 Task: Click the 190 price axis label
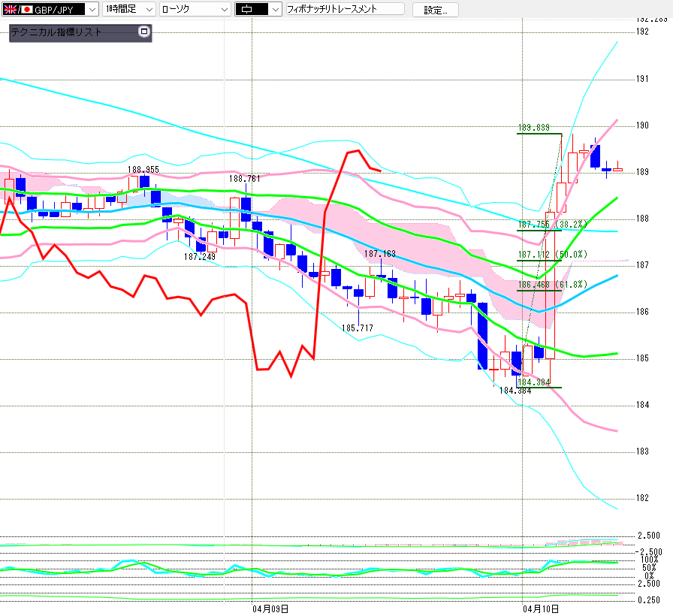[x=642, y=125]
